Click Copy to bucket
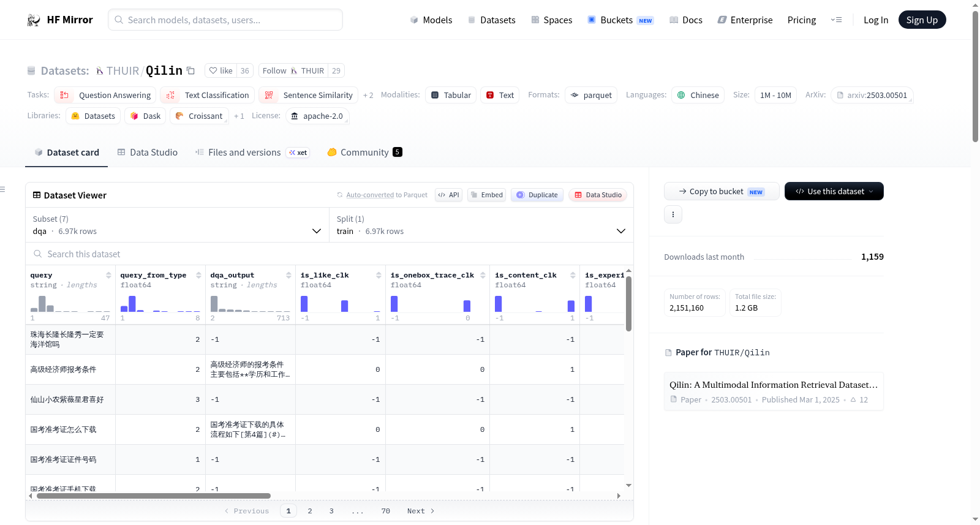Viewport: 980px width, 525px height. (x=722, y=191)
